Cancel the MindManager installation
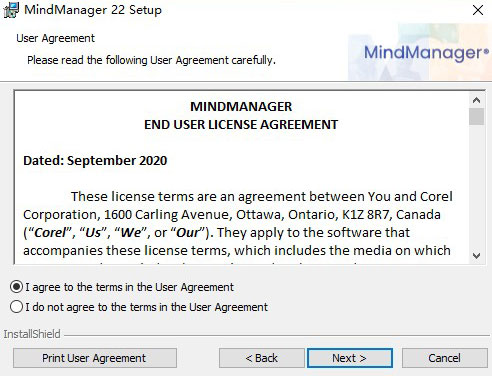Viewport: 492px width, 376px height. coord(445,358)
